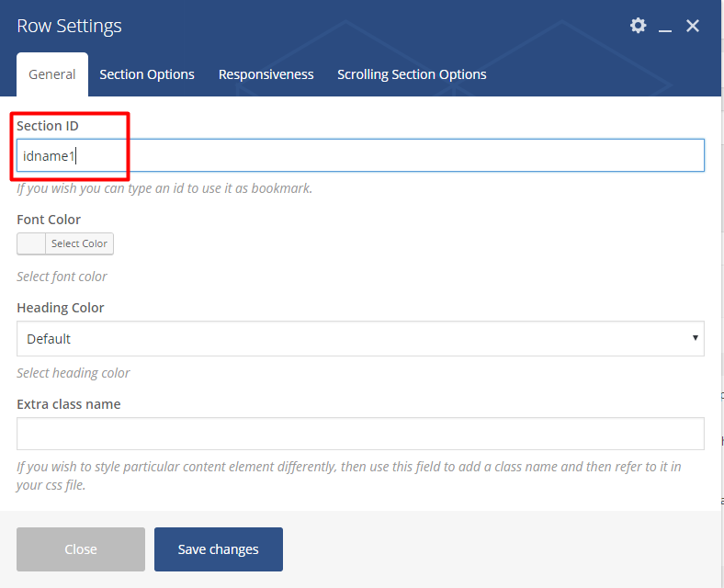Click into the Extra class name field

pyautogui.click(x=360, y=434)
